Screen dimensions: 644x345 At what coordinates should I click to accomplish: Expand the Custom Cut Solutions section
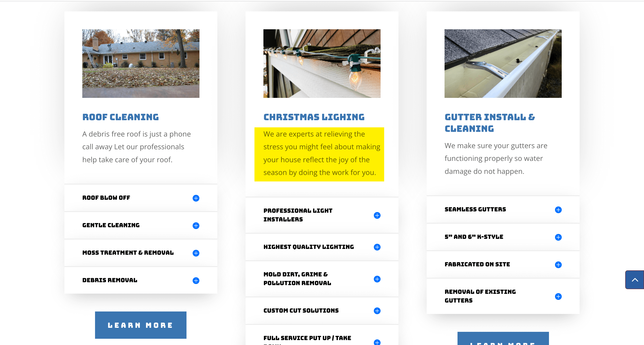pos(377,311)
